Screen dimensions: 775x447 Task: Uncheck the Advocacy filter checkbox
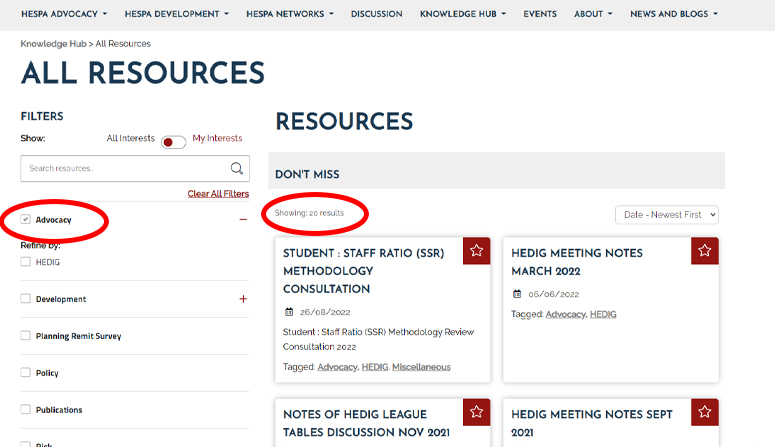pos(25,219)
